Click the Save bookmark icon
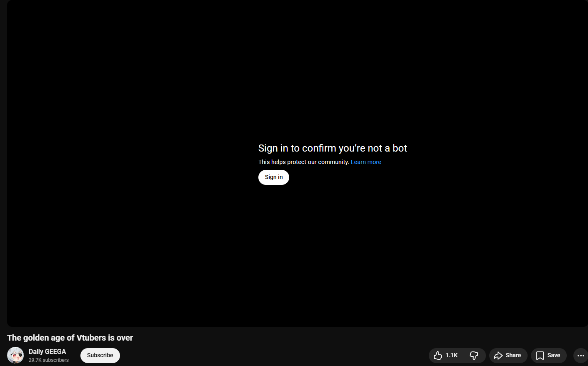 coord(540,355)
